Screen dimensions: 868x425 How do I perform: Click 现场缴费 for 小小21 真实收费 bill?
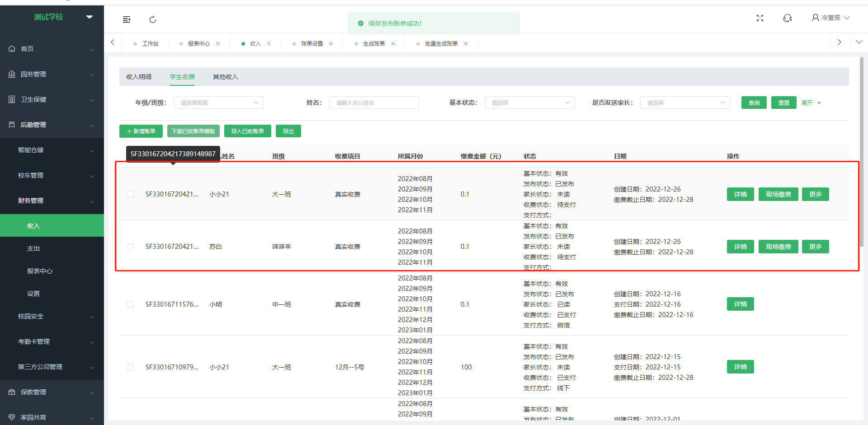pos(778,194)
